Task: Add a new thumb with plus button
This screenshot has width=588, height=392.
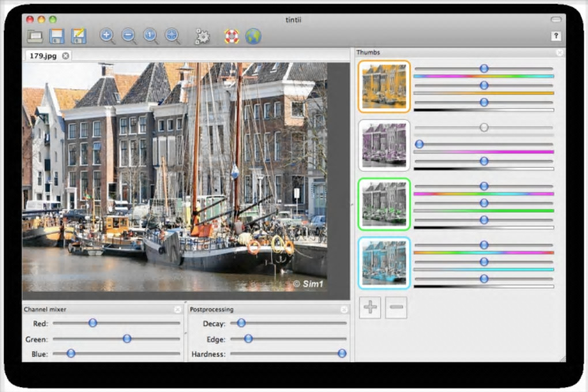Action: coord(370,307)
